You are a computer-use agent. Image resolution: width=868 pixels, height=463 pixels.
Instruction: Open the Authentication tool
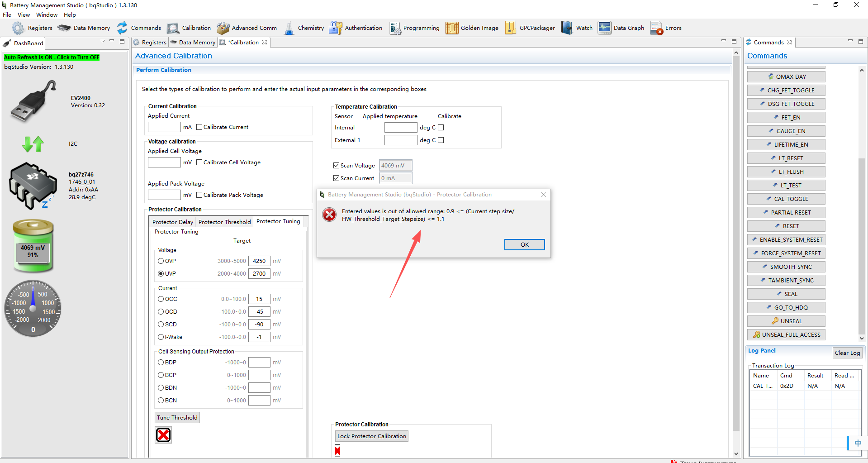tap(356, 28)
